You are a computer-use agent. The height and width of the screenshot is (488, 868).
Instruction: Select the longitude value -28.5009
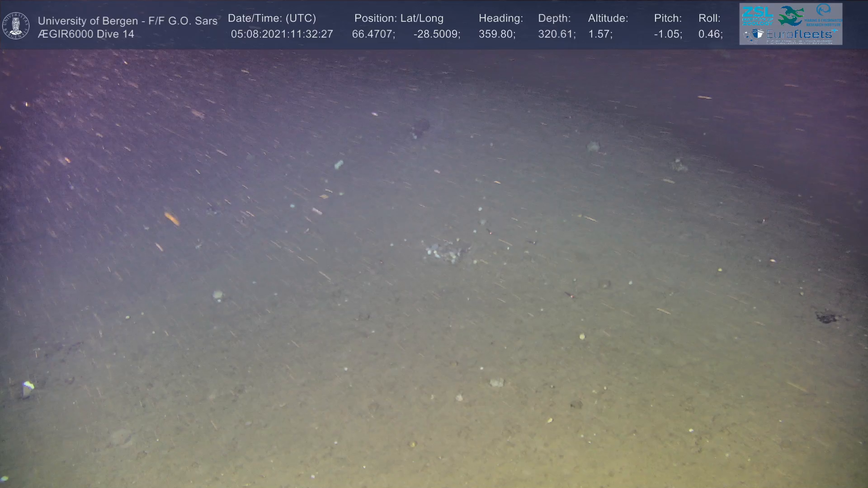pyautogui.click(x=436, y=34)
